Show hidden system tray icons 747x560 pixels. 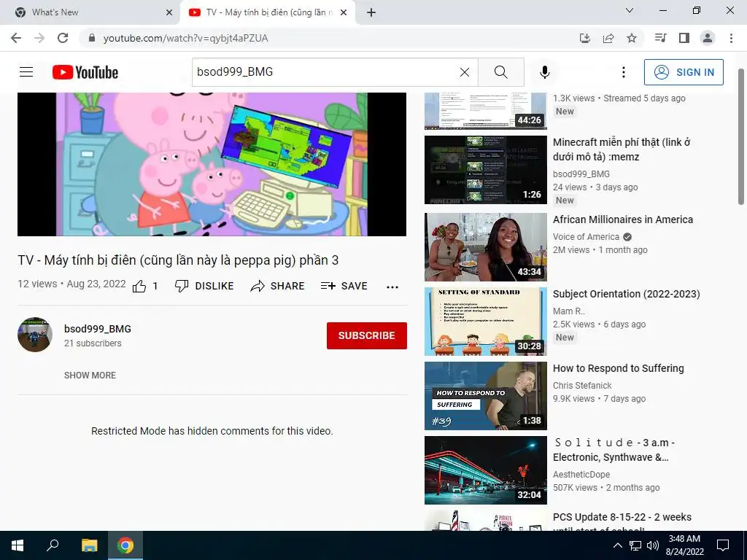pos(617,545)
